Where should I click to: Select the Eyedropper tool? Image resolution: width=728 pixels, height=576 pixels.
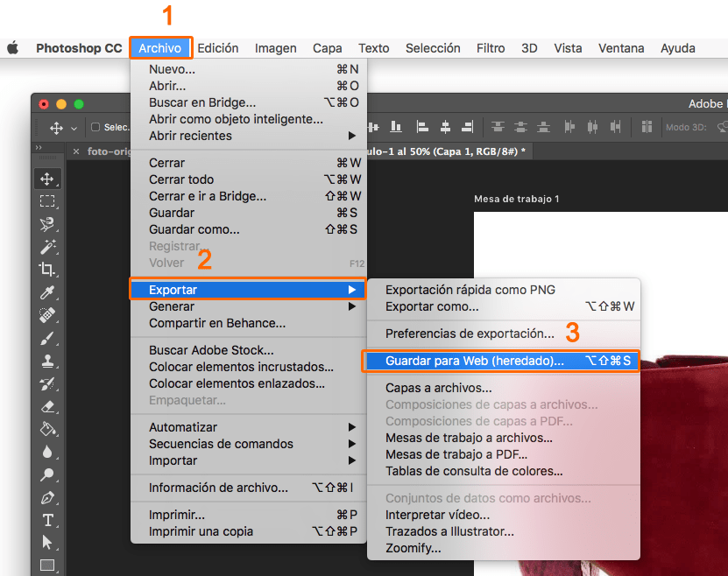47,292
